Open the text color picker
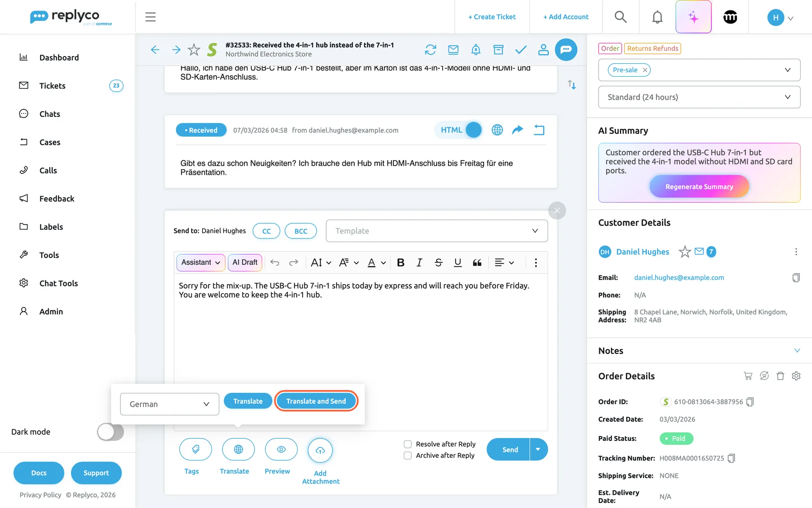This screenshot has width=812, height=508. coord(377,263)
